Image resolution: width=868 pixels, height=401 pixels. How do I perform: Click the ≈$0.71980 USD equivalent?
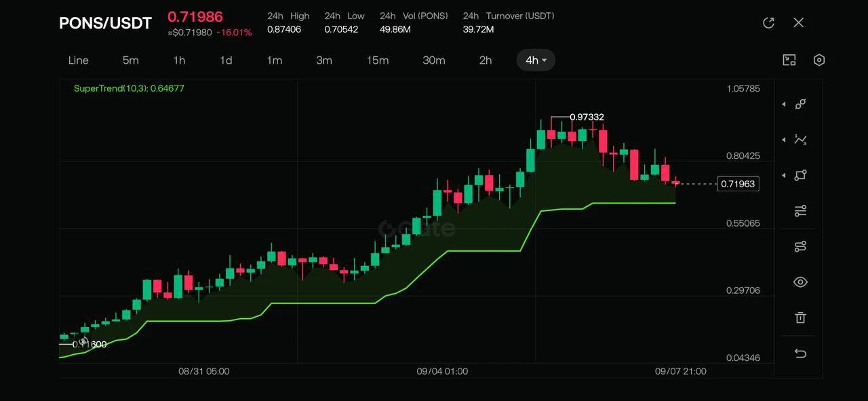tap(189, 33)
